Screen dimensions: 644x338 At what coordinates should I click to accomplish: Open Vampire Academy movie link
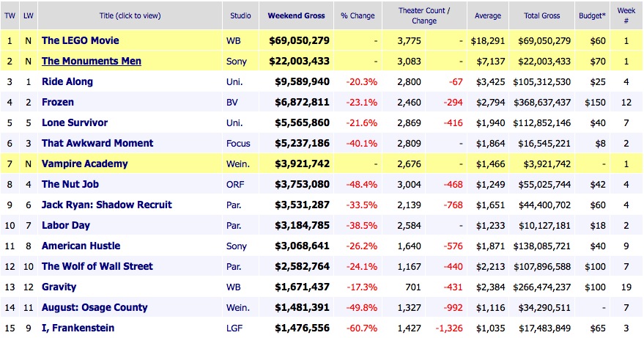click(x=84, y=164)
